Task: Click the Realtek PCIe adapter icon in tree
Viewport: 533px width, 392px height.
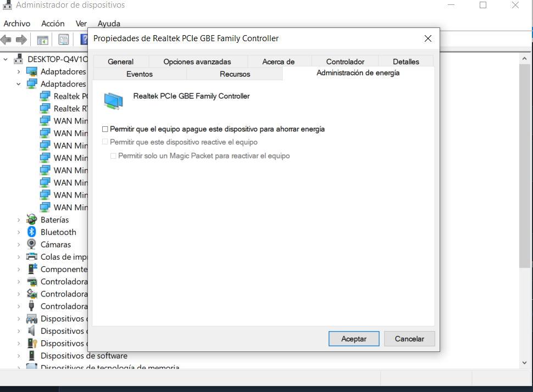Action: click(45, 96)
